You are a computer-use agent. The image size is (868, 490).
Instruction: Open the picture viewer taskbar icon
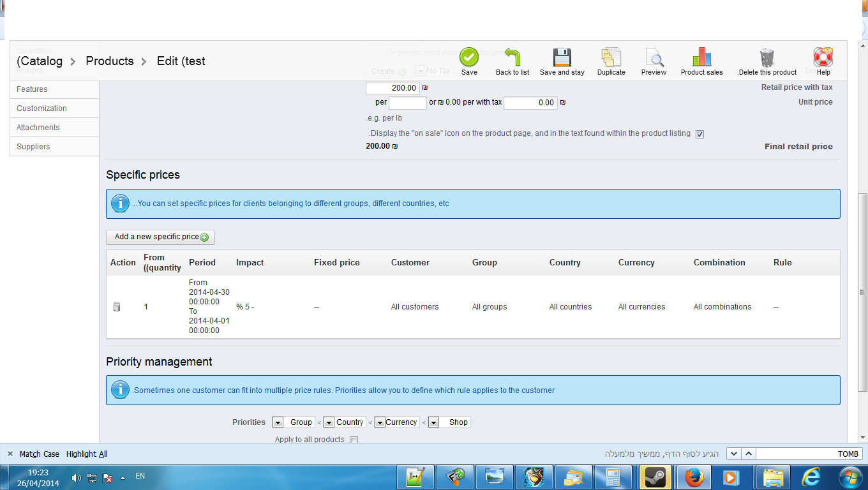tap(495, 477)
